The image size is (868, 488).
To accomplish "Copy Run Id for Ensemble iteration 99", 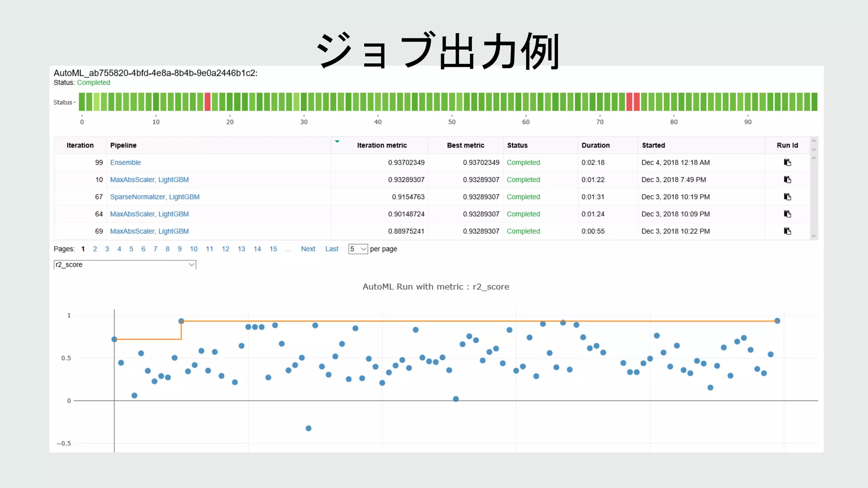I will pos(787,163).
